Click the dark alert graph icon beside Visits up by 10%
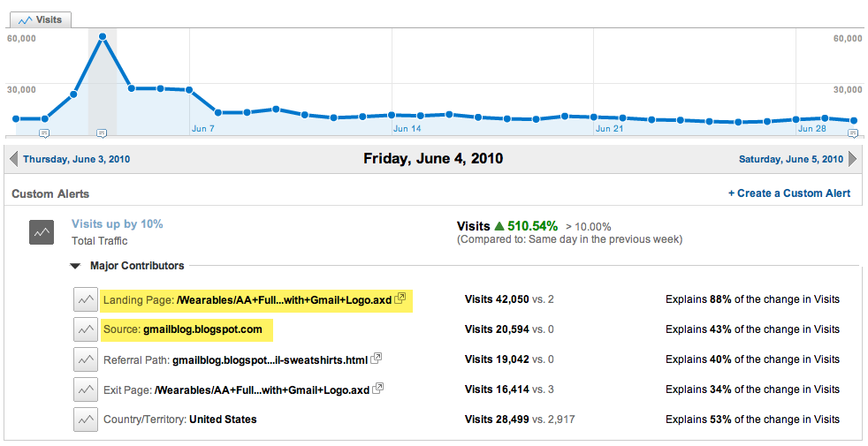This screenshot has height=446, width=868. [x=42, y=232]
